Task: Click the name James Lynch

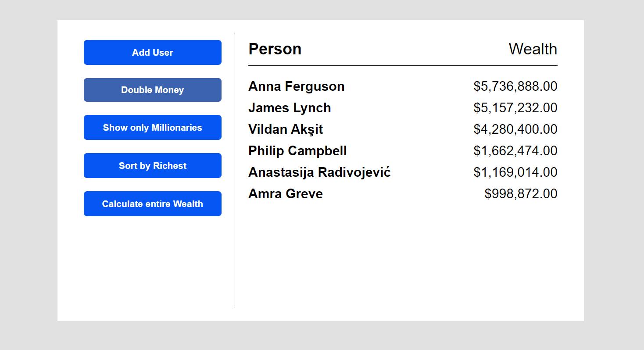Action: [x=290, y=108]
